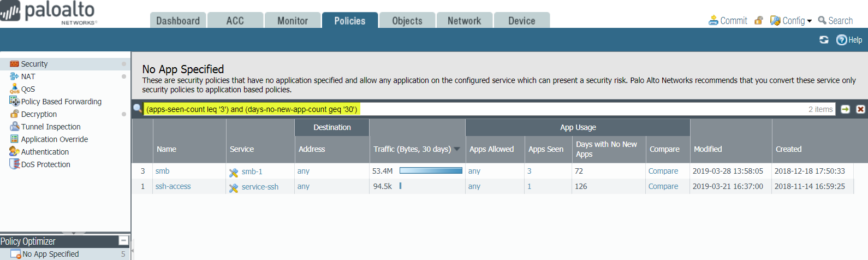This screenshot has height=260, width=868.
Task: Open Help with the question mark icon
Action: pos(841,40)
